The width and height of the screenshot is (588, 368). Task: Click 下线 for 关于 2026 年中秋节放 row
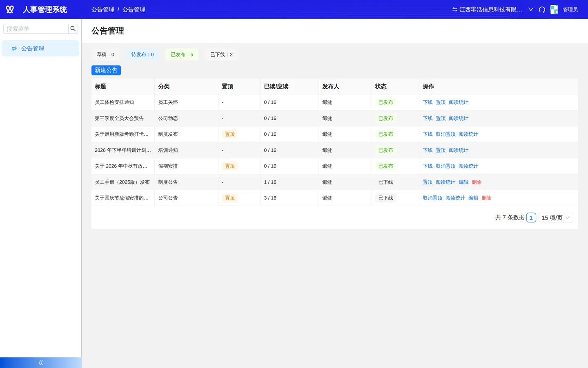coord(428,166)
